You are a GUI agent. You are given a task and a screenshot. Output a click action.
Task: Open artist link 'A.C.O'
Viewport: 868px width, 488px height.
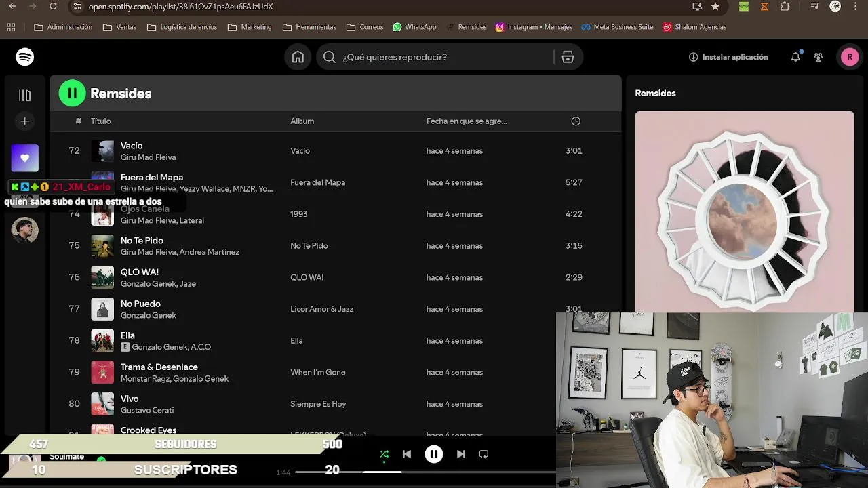(x=201, y=347)
